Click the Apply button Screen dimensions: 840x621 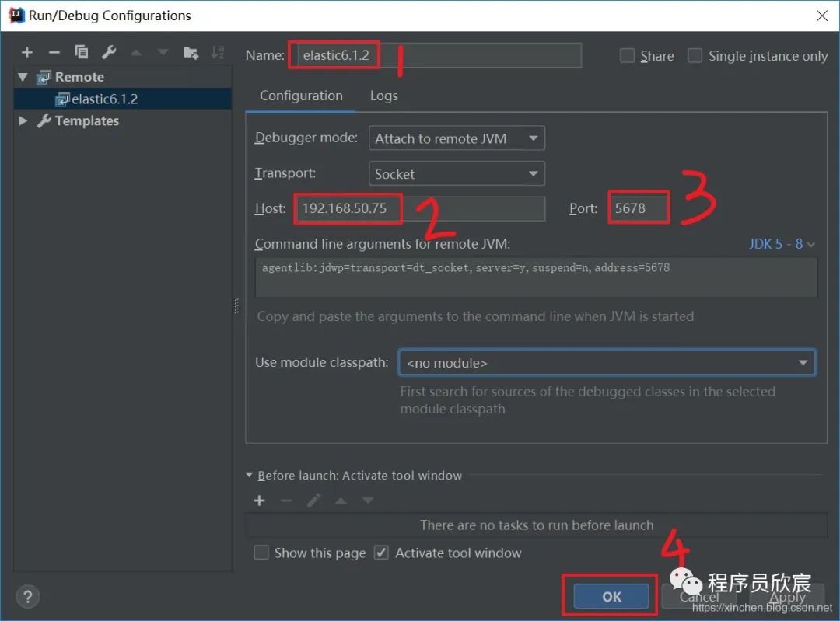coord(787,596)
